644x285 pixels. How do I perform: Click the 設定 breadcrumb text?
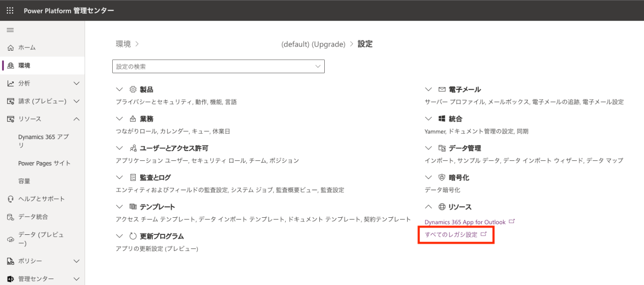point(365,44)
